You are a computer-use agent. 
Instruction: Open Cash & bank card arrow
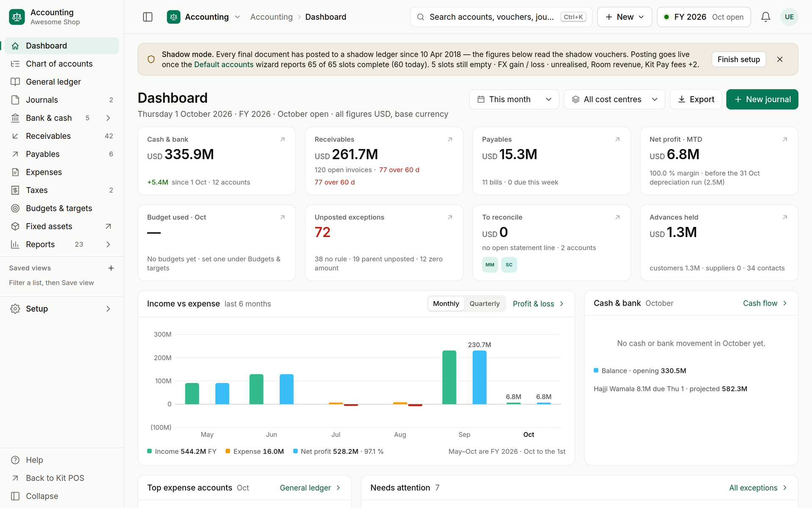(283, 139)
